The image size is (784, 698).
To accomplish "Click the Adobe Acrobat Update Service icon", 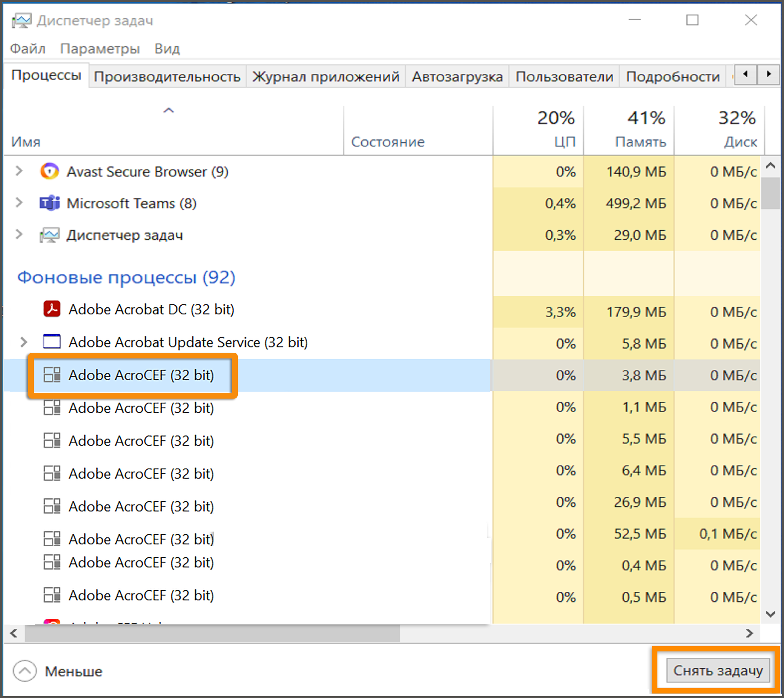I will 52,342.
